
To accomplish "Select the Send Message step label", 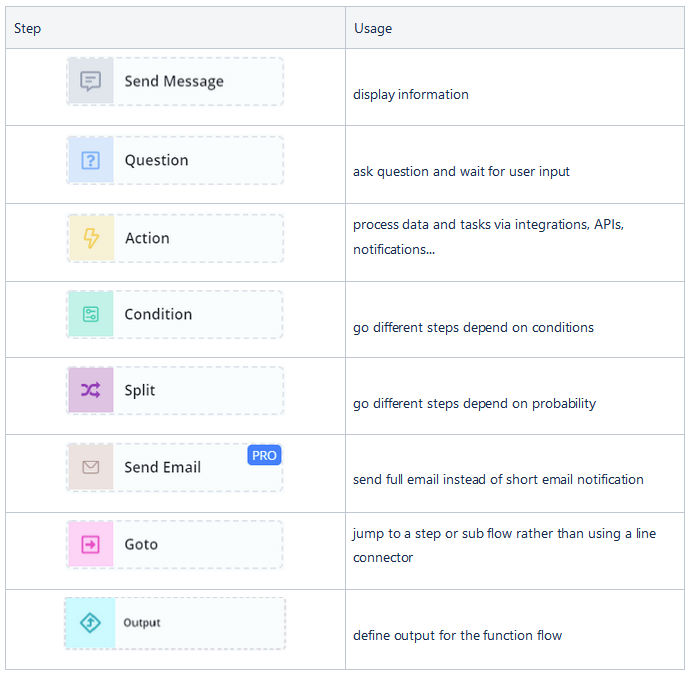I will (x=174, y=81).
